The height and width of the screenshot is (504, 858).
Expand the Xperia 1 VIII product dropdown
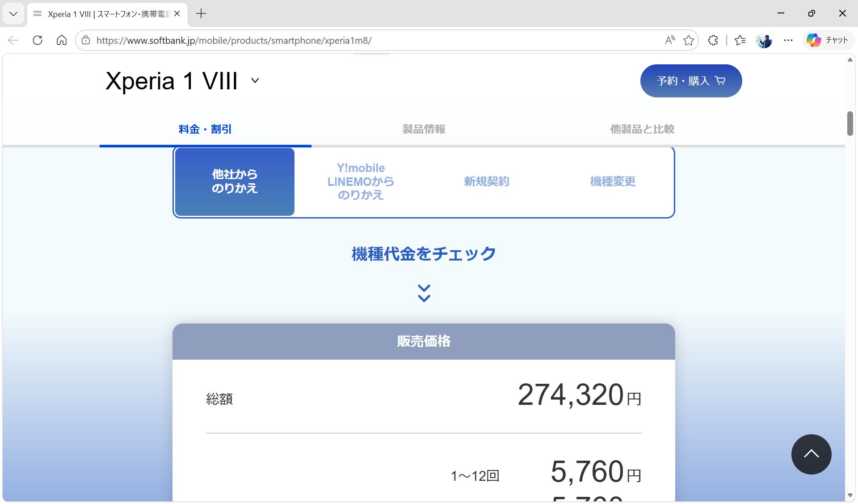pyautogui.click(x=255, y=80)
